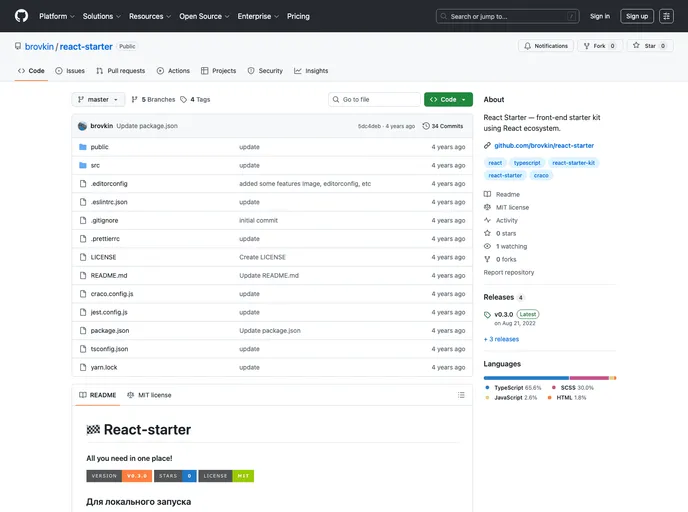This screenshot has width=688, height=512.
Task: Expand the green Code dropdown button
Action: 448,100
